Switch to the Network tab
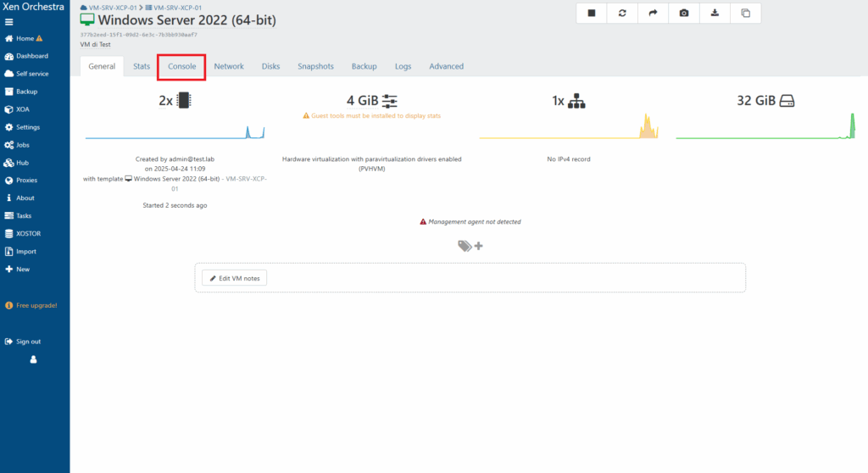 229,66
